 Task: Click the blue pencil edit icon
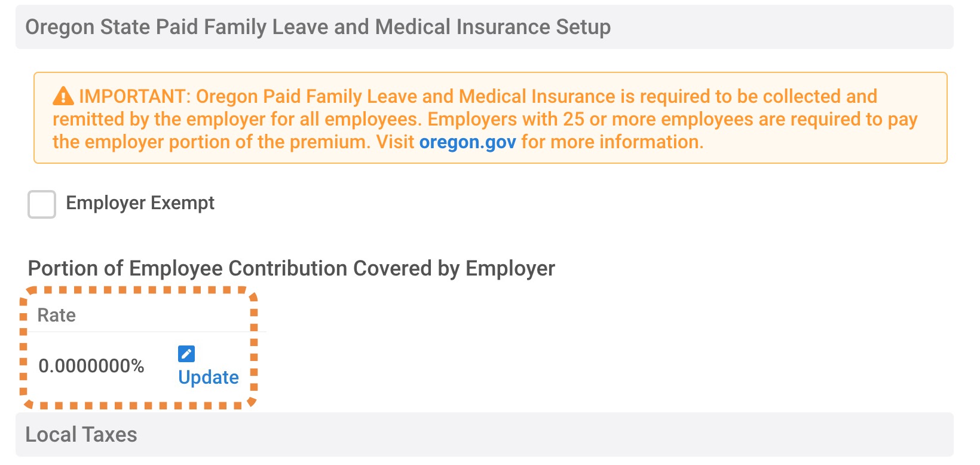186,354
